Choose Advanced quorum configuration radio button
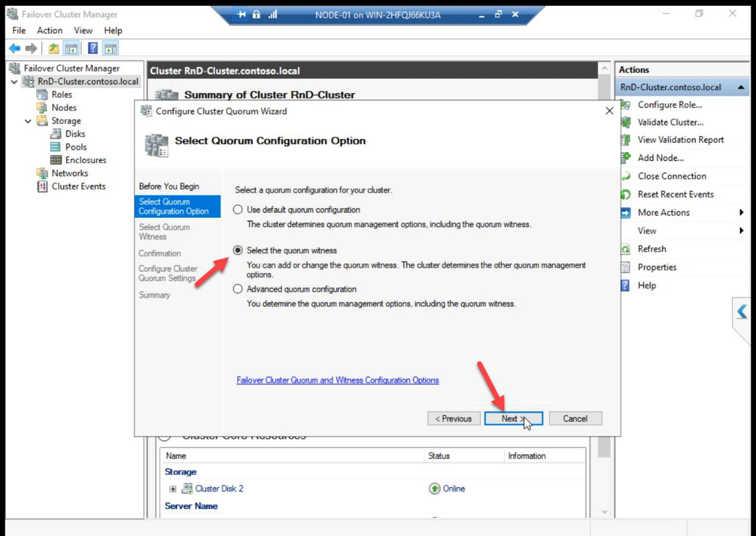 238,289
